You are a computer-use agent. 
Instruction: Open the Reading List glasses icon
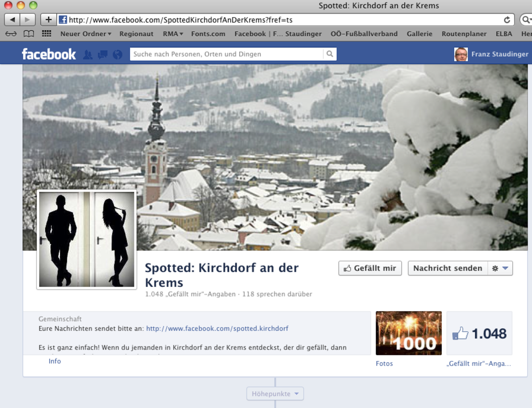point(11,34)
